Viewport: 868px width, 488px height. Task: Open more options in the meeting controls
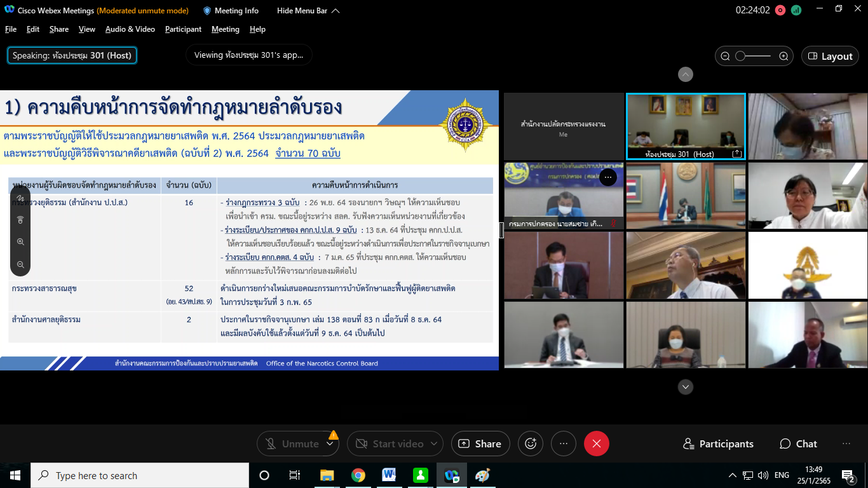point(563,444)
